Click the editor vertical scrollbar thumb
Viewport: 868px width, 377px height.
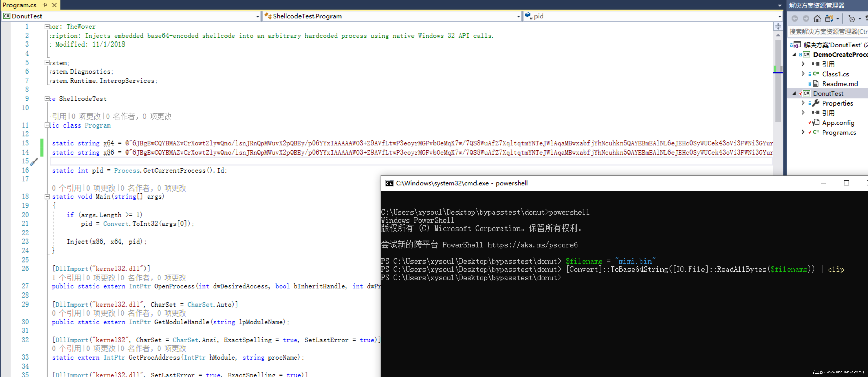(778, 81)
